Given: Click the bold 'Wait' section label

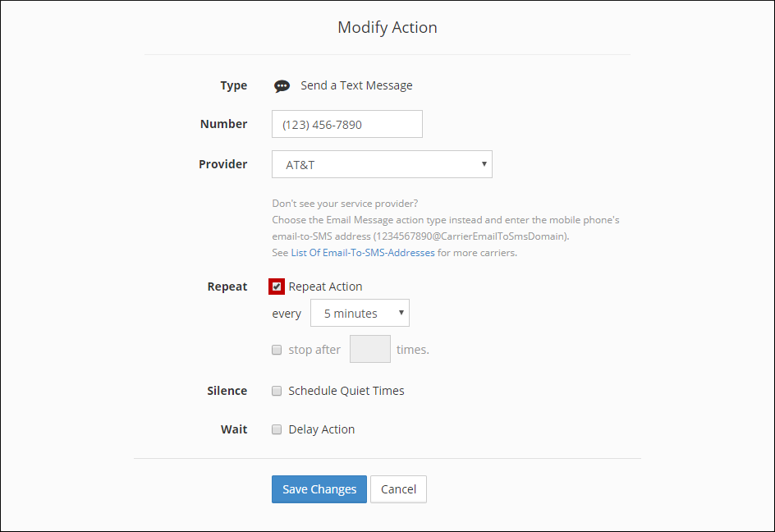Looking at the screenshot, I should (x=233, y=429).
